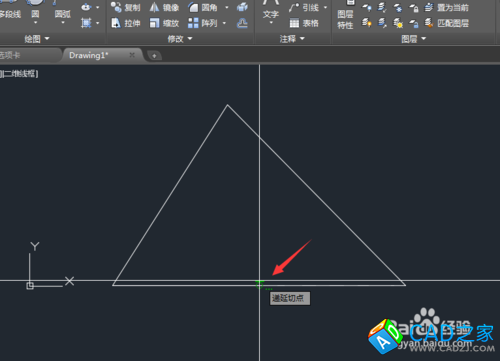Select the Fillet (圆角) tool

coord(203,7)
